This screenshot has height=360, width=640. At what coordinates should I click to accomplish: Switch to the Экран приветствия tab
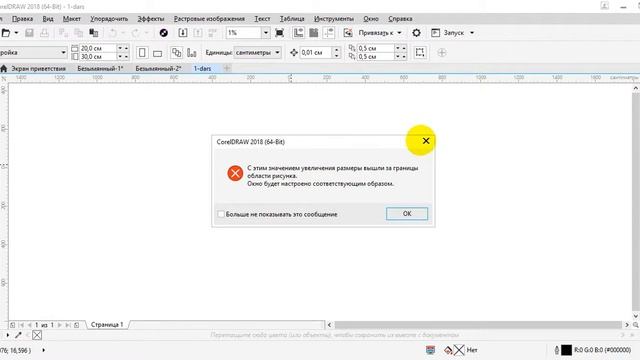click(38, 69)
